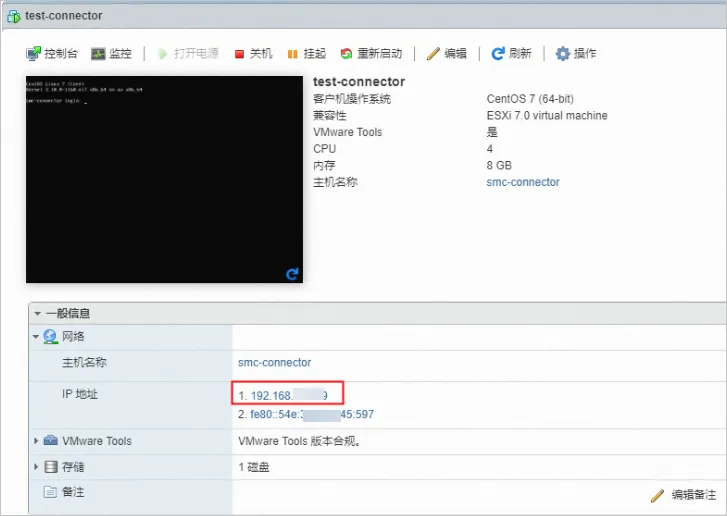
Task: Click 编辑备注 to edit notes
Action: tap(683, 495)
